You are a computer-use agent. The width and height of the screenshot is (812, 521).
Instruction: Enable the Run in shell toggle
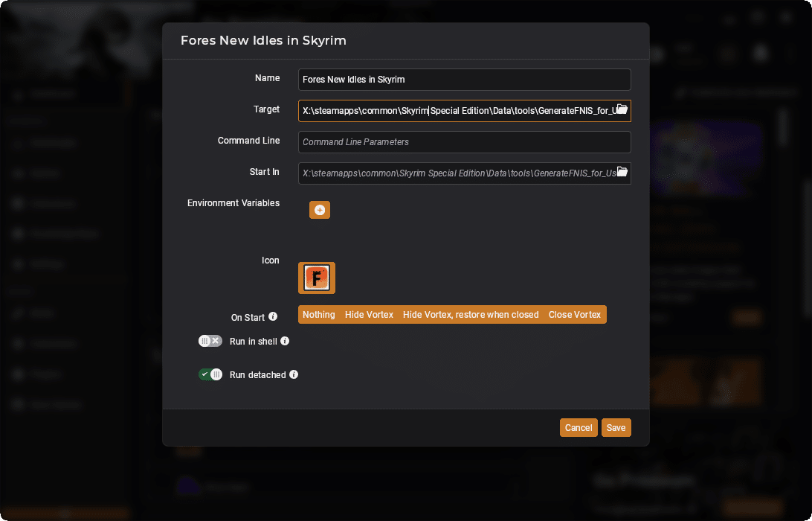tap(210, 340)
